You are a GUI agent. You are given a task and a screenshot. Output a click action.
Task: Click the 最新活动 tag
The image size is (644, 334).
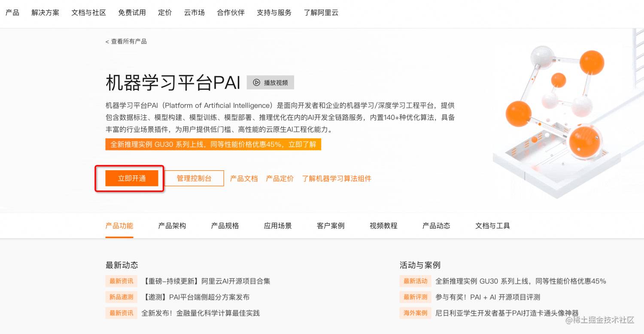[x=416, y=281]
